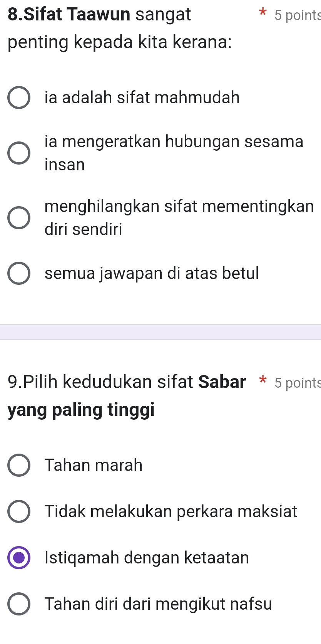
Task: Select "Tahan diri dari mengikut nafsu"
Action: 18,604
